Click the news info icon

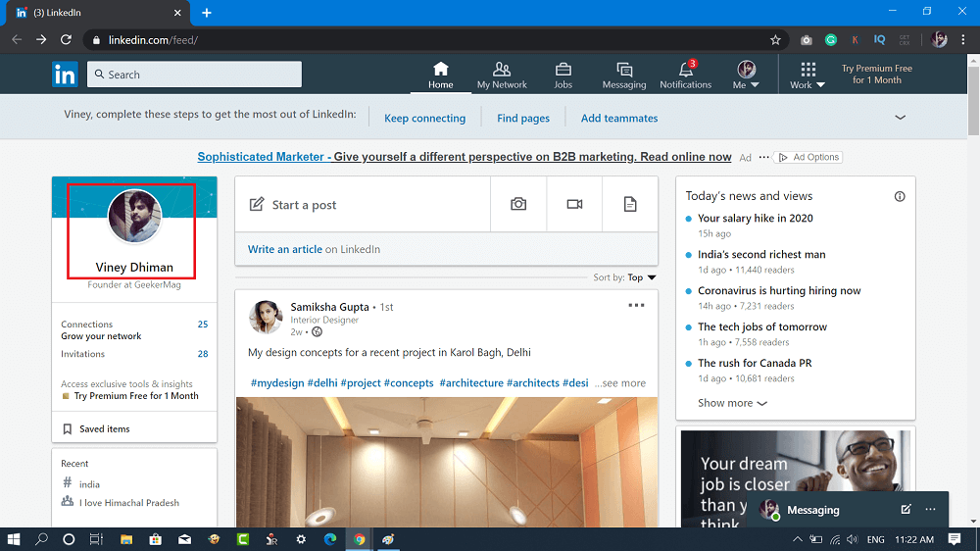pyautogui.click(x=900, y=196)
